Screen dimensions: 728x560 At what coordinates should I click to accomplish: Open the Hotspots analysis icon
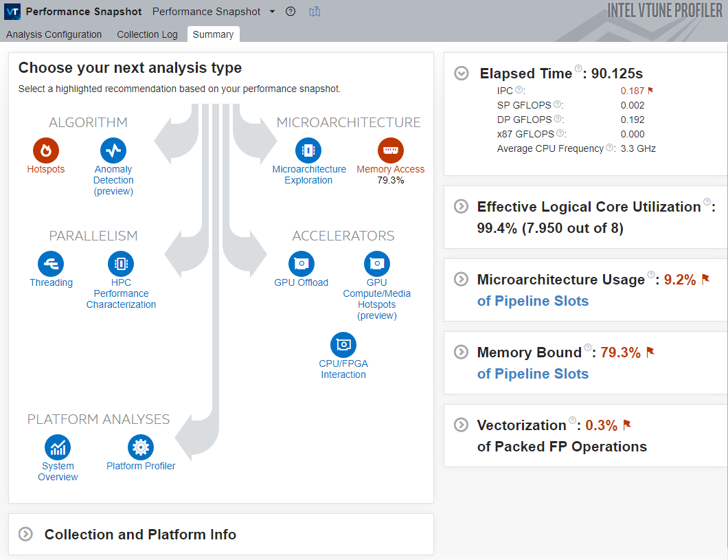[x=46, y=150]
